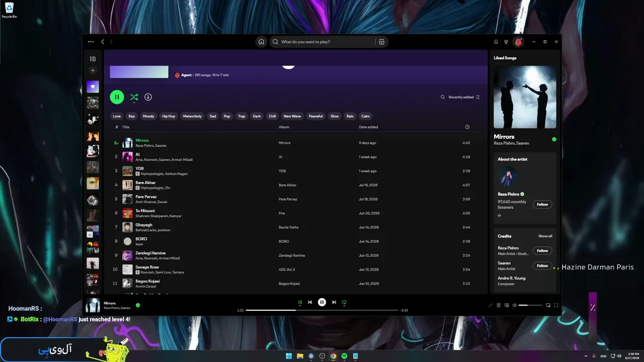Show all credits
Image resolution: width=644 pixels, height=362 pixels.
[545, 236]
